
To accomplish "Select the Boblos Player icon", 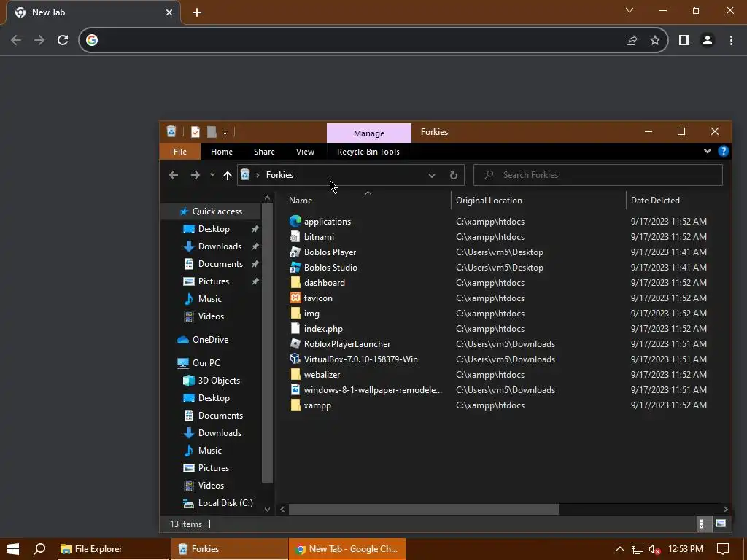I will click(295, 252).
